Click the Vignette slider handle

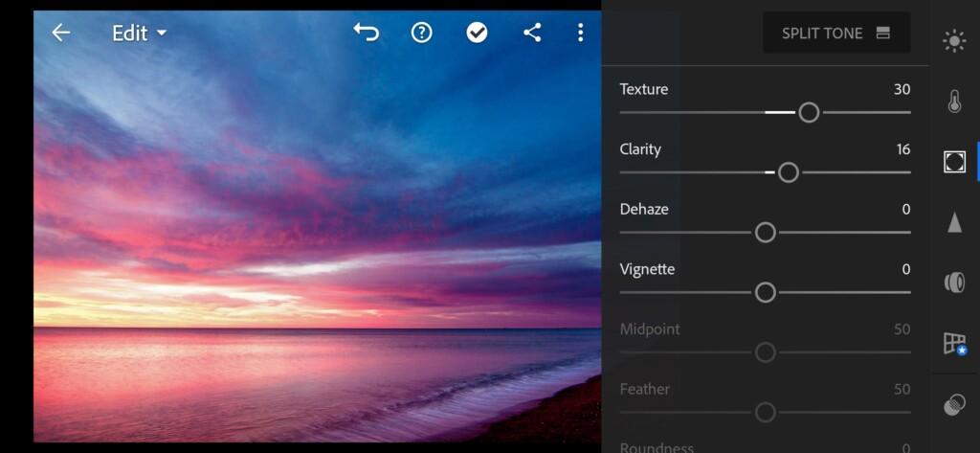coord(765,292)
